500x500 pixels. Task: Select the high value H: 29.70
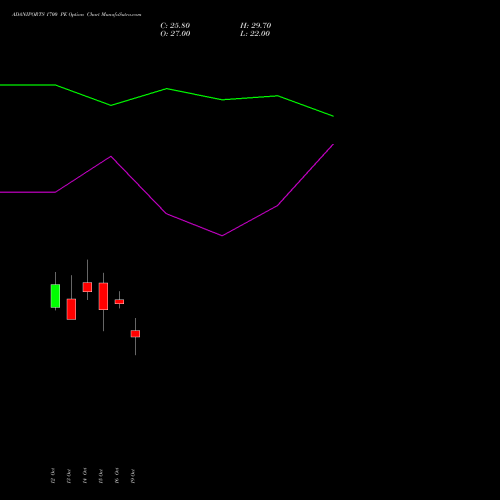tap(256, 26)
